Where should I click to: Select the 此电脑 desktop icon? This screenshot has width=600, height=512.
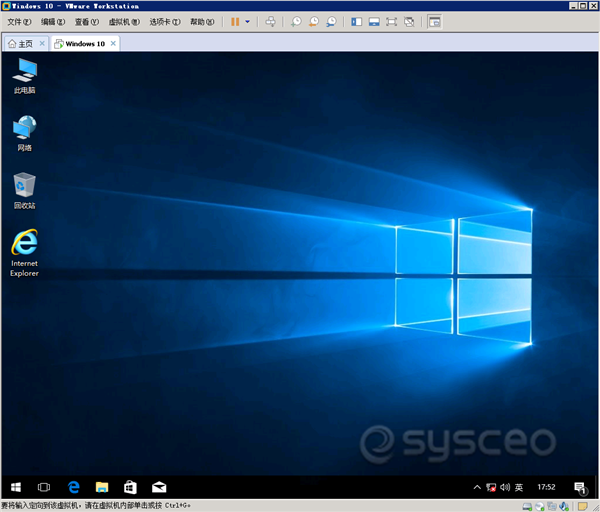point(24,76)
